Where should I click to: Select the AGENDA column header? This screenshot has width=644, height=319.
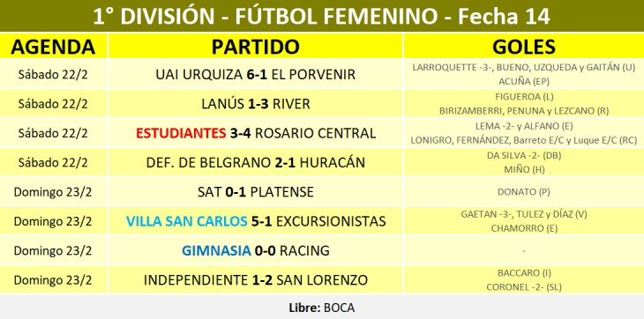point(54,47)
